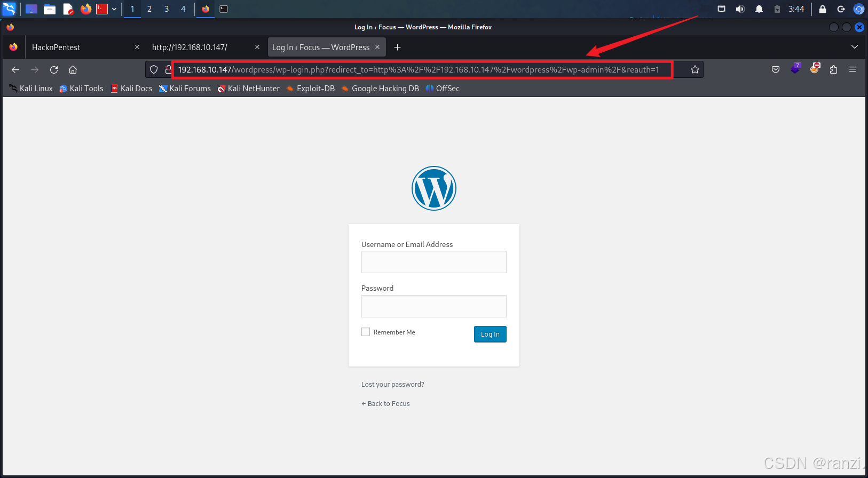Open the file manager in the panel
This screenshot has height=478, width=868.
click(x=50, y=9)
